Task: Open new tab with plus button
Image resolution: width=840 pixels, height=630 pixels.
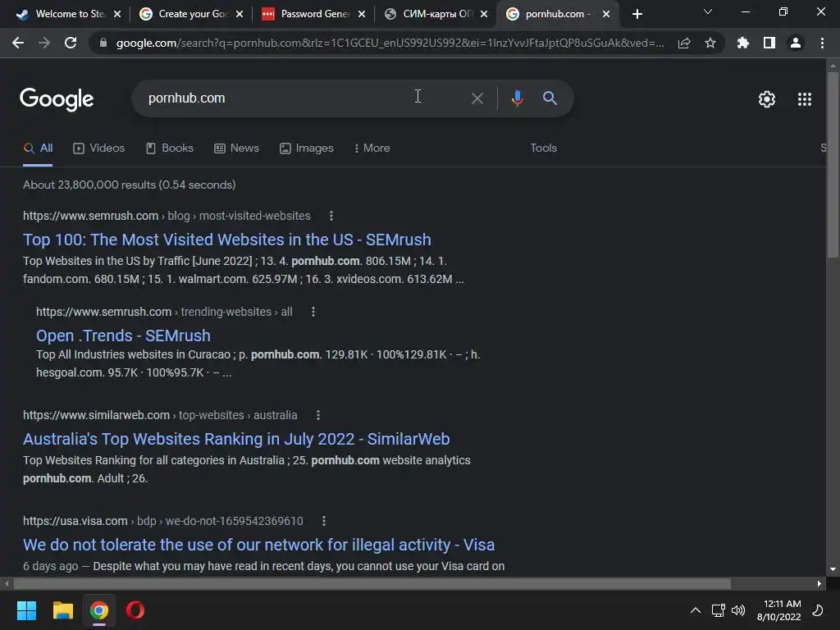Action: (x=637, y=14)
